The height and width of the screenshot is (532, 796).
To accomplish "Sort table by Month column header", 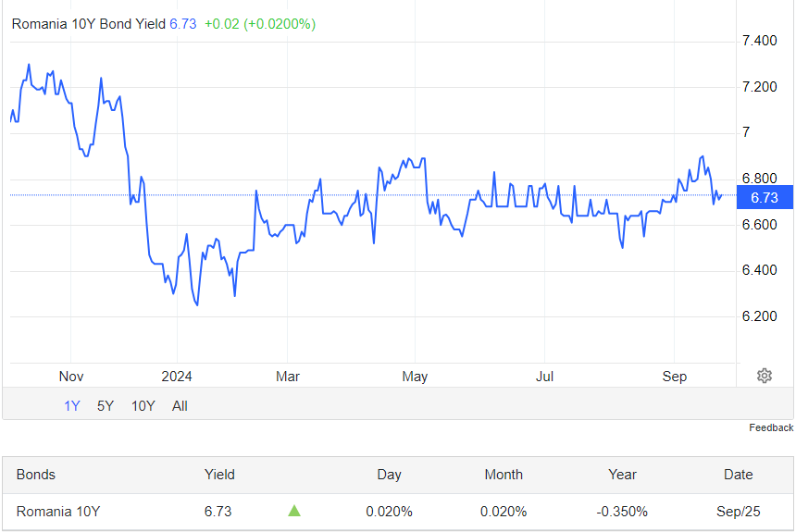I will point(504,475).
